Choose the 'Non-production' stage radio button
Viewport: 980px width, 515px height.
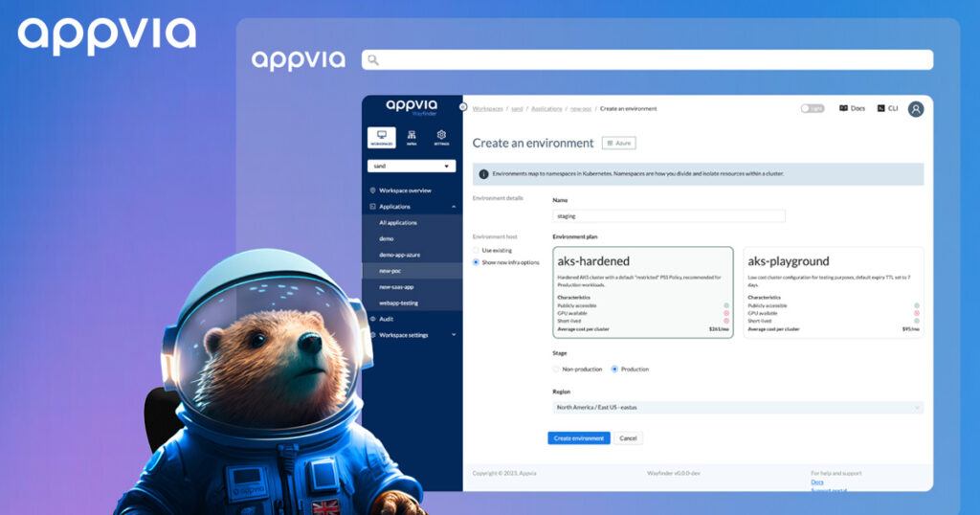[557, 369]
